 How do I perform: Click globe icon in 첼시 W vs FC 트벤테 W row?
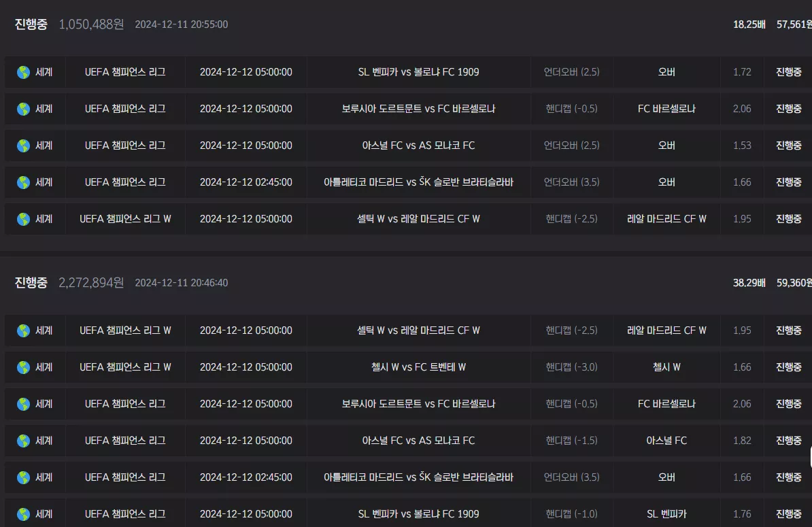pyautogui.click(x=23, y=367)
